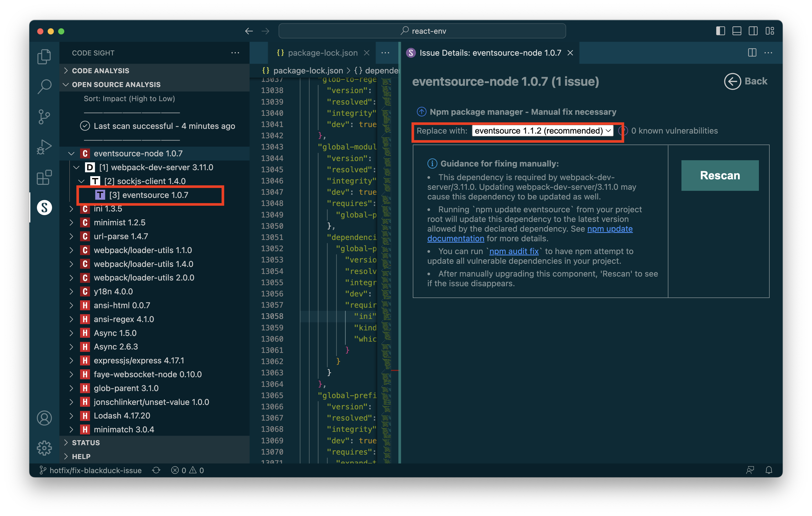
Task: Click Synchronize Changes icon in status bar
Action: coord(156,470)
